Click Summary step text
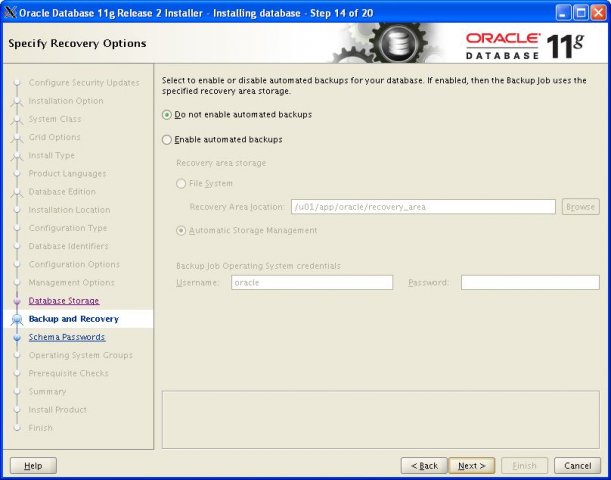Screen dimensions: 611x480 (47, 391)
